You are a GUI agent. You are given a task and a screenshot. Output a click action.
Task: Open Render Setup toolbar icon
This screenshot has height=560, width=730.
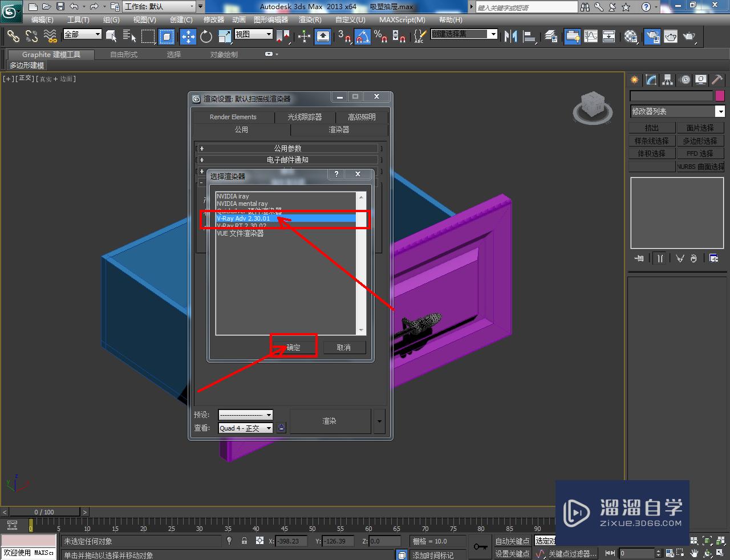tap(652, 36)
